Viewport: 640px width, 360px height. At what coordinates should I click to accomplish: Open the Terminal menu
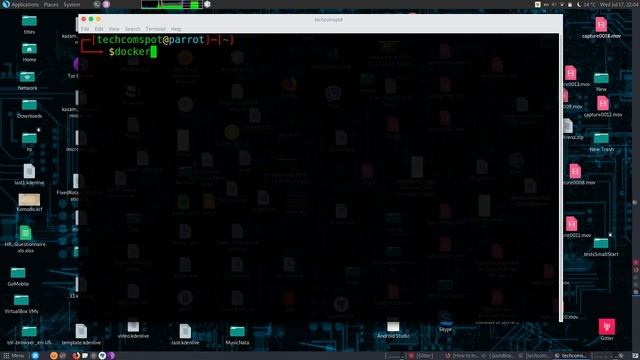[x=156, y=29]
